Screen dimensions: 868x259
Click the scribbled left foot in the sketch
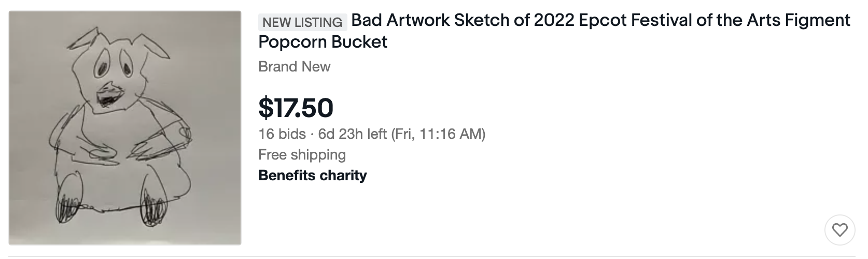68,210
